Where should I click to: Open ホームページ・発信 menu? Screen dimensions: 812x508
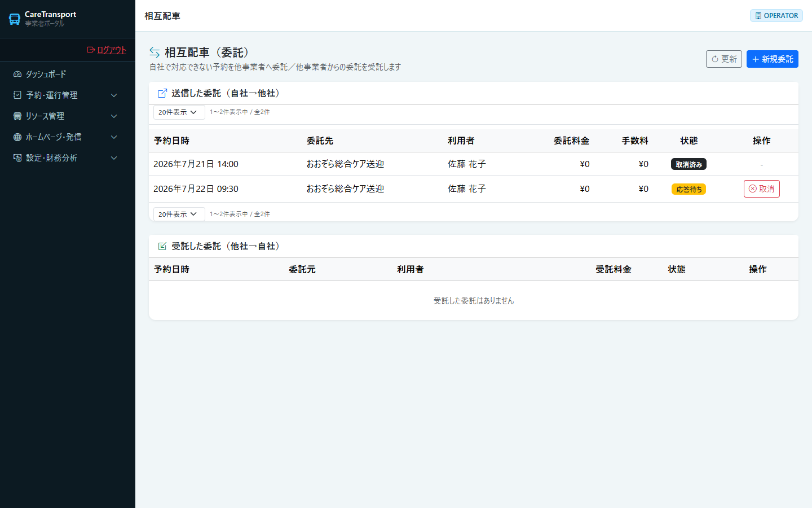(54, 137)
